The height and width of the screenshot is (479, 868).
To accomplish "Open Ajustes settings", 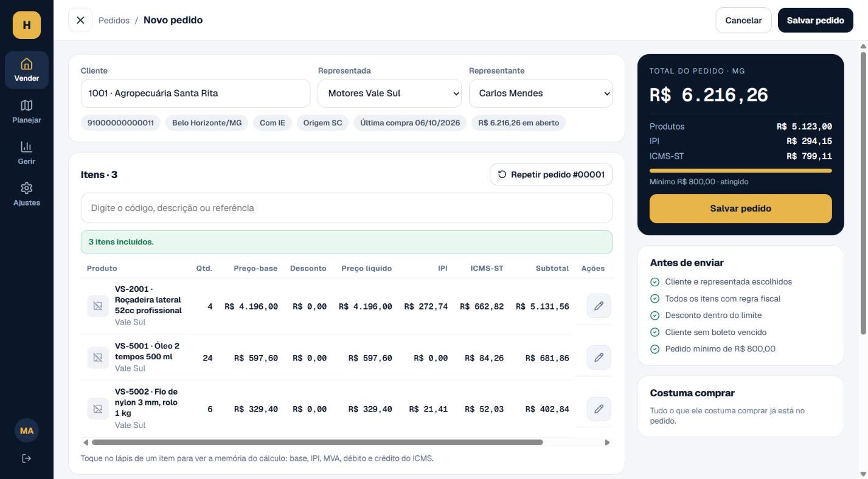I will pos(27,194).
